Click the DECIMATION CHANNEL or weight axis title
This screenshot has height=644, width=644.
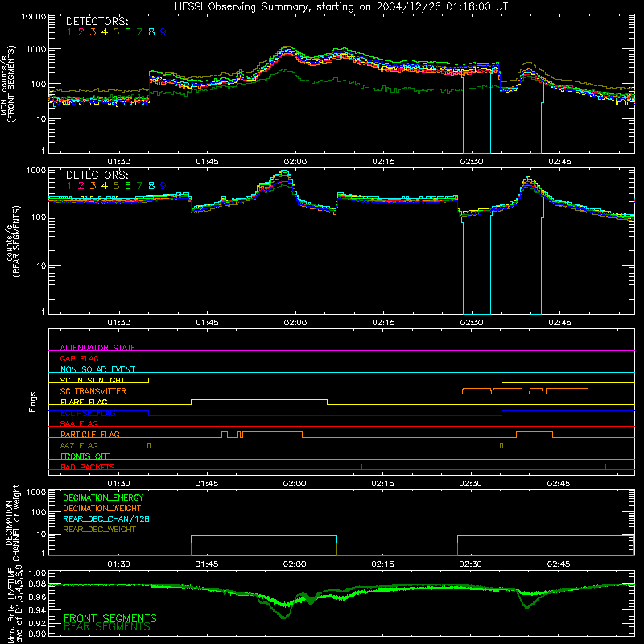[x=12, y=522]
